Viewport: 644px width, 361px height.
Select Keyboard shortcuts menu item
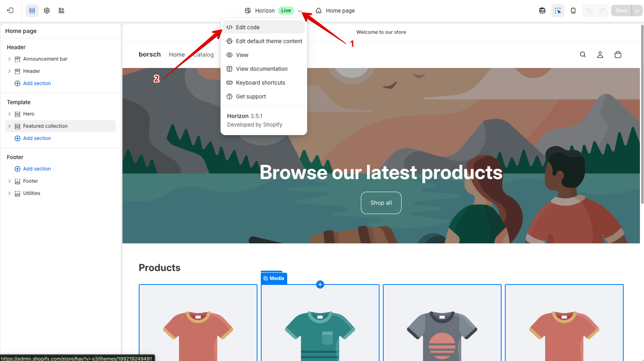click(x=264, y=83)
